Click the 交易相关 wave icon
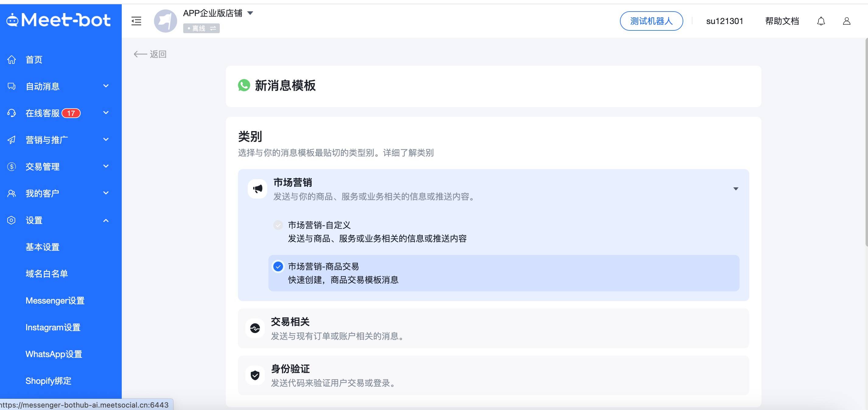 (x=255, y=328)
